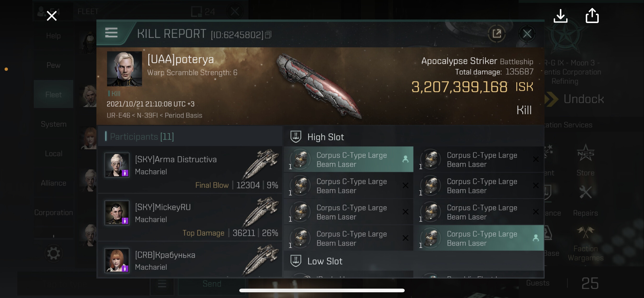
Task: Copy the kill report ID
Action: coord(268,35)
